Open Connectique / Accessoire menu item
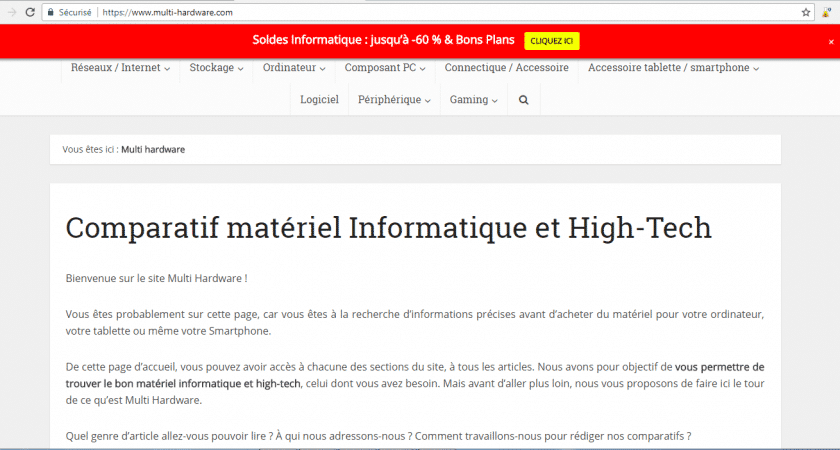The width and height of the screenshot is (840, 450). tap(506, 68)
